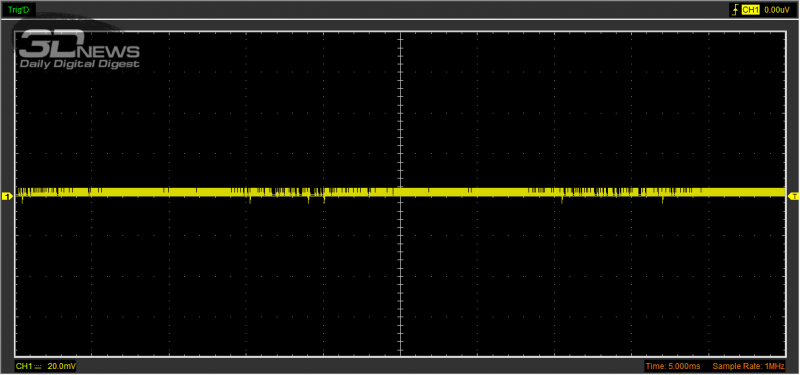The width and height of the screenshot is (800, 375).
Task: Click the T trigger level marker on right edge
Action: 794,196
